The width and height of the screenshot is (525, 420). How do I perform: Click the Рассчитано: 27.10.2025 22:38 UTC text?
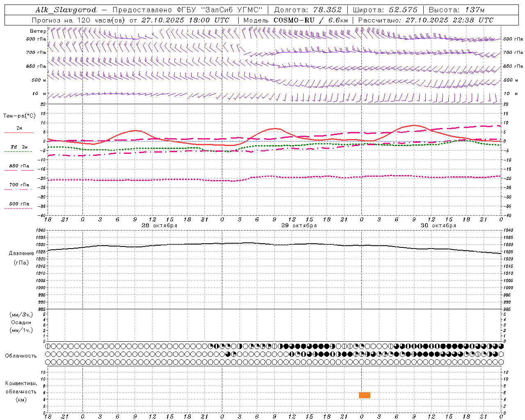point(426,20)
